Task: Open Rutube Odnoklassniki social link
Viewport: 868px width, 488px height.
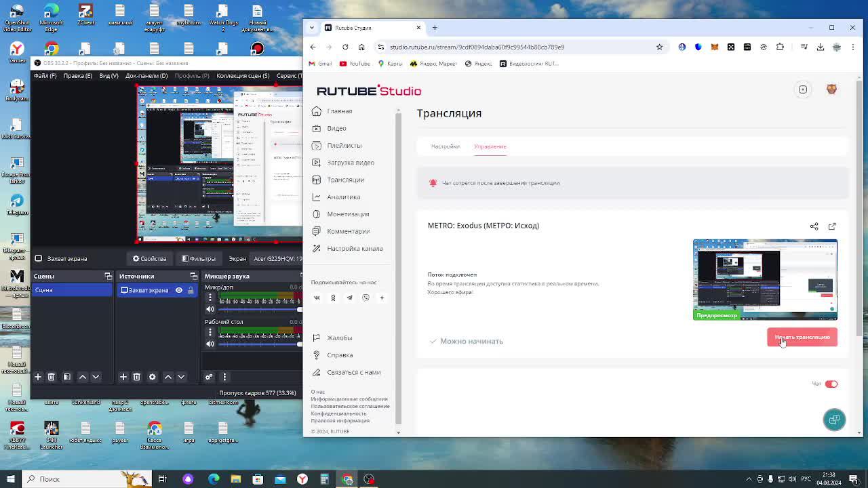Action: coord(333,298)
